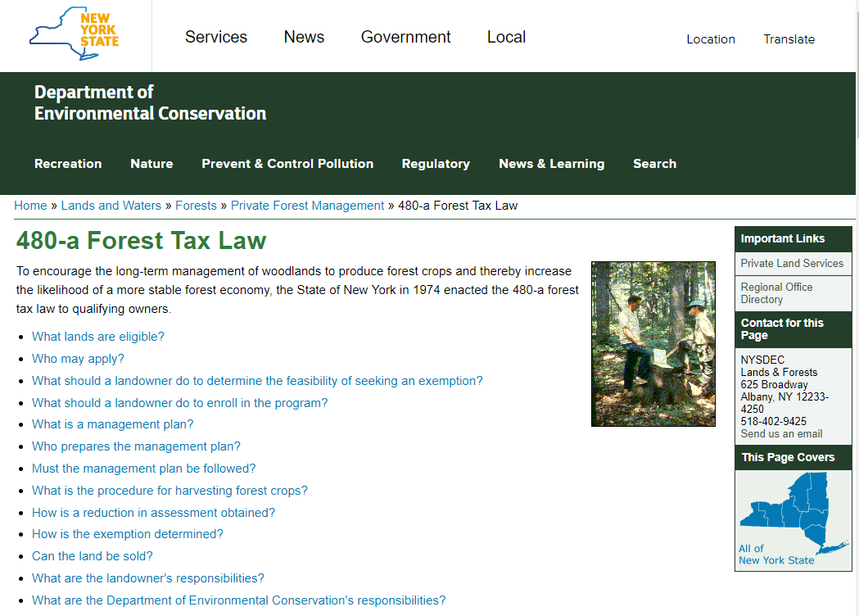Go to Forests breadcrumb link
Screen dimensions: 859x616
tap(197, 206)
